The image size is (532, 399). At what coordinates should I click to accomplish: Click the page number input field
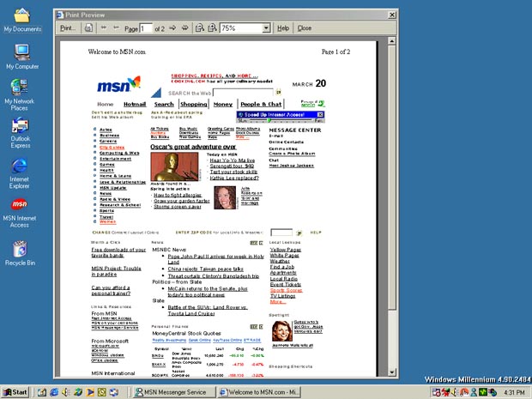pyautogui.click(x=146, y=28)
